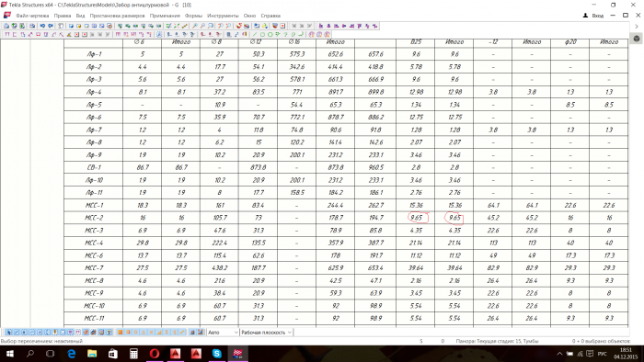This screenshot has width=644, height=362.
Task: Pick the draw line tool
Action: (254, 34)
